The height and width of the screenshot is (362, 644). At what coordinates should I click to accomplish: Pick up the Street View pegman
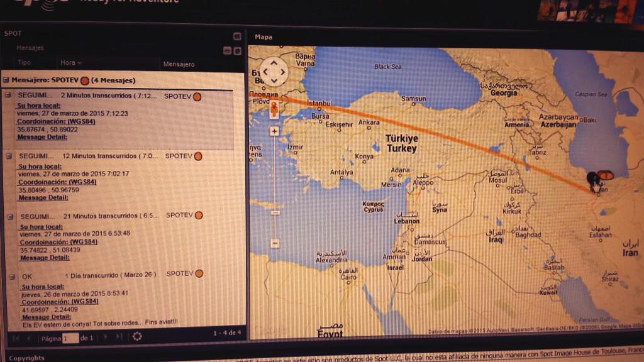pos(274,109)
